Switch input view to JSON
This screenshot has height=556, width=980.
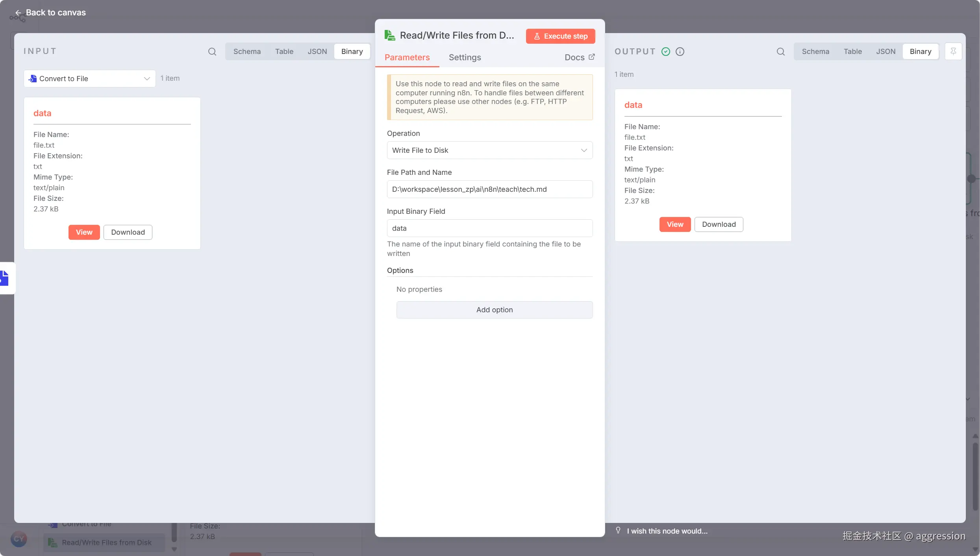click(x=317, y=52)
